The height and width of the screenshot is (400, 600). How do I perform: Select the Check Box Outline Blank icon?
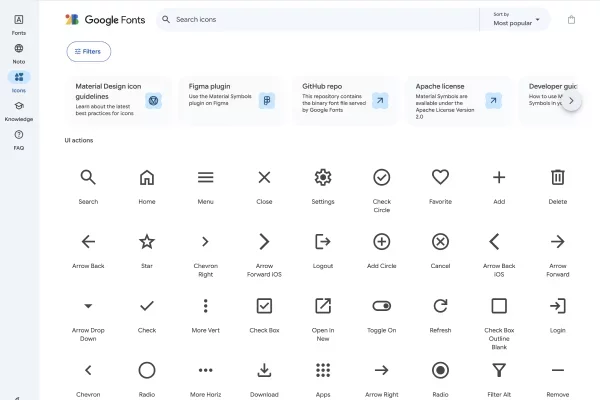pos(499,306)
